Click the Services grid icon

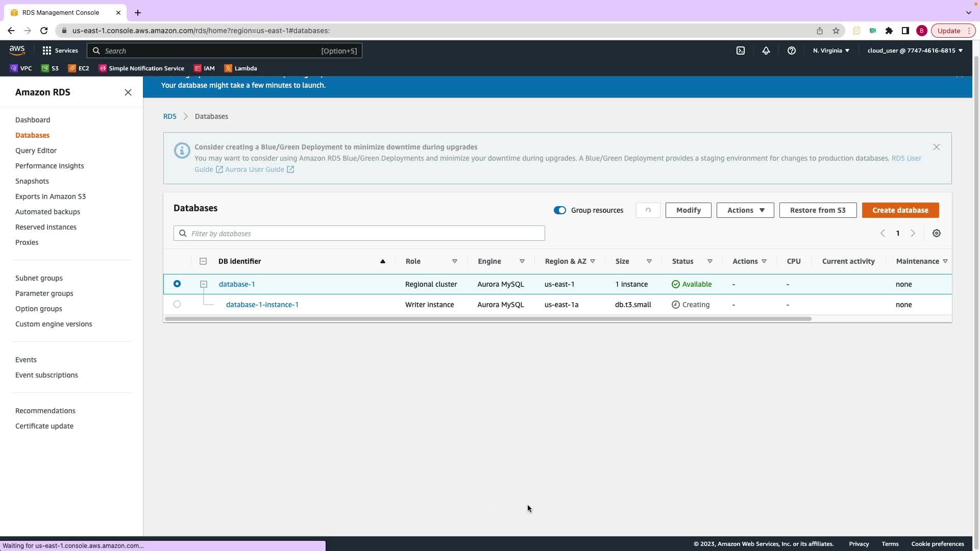tap(47, 51)
